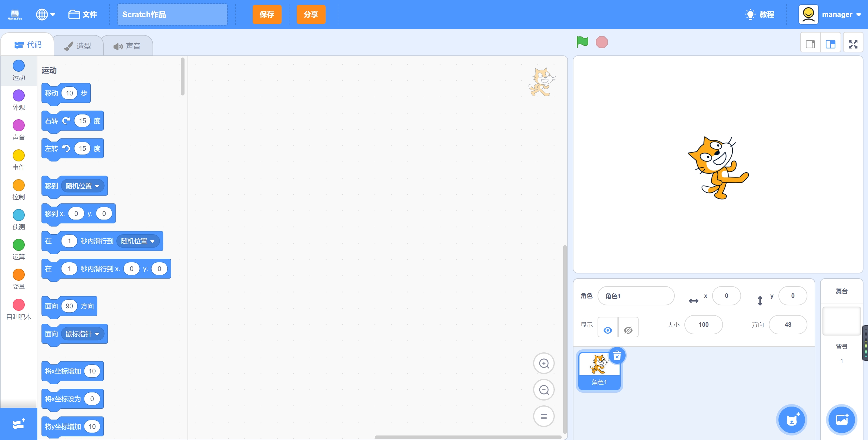Click the 大小 size field 100
The height and width of the screenshot is (440, 868).
pyautogui.click(x=703, y=325)
